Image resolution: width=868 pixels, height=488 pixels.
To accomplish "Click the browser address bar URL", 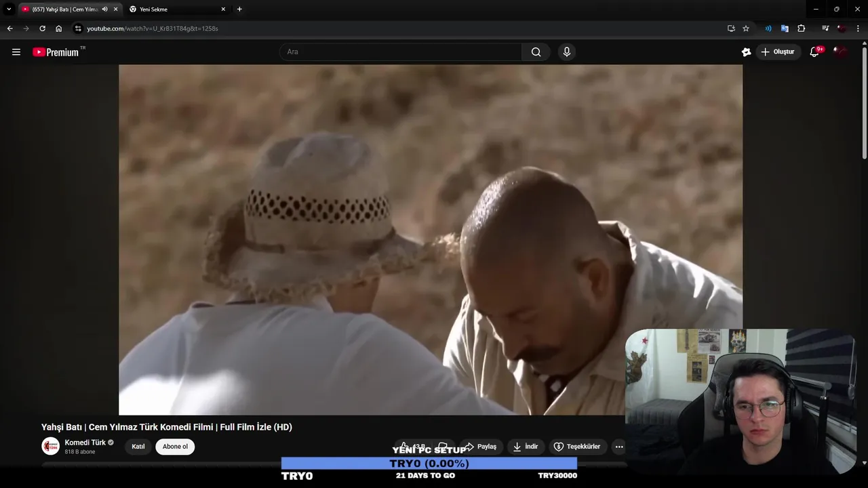I will pos(153,28).
